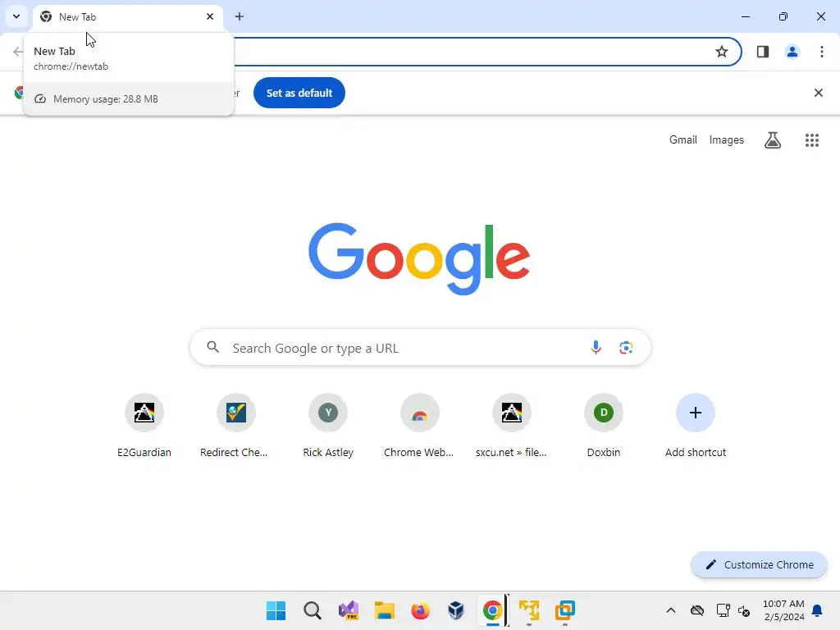
Task: Click the muted volume tray icon
Action: tap(743, 610)
